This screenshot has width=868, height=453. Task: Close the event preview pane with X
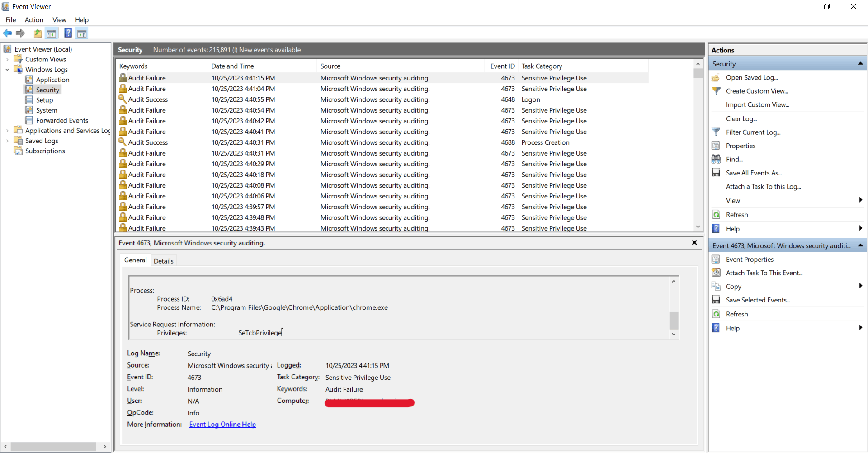point(694,243)
